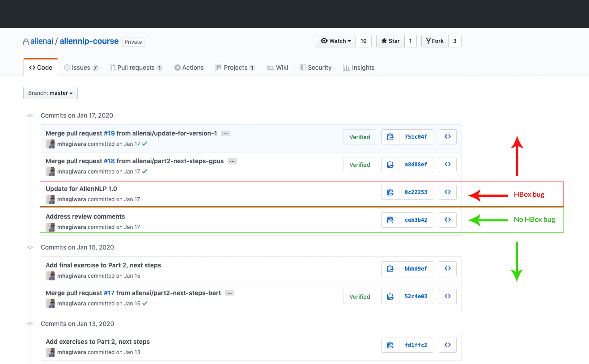Browse repository files at commit a8d88ef
The width and height of the screenshot is (589, 364).
pos(447,164)
